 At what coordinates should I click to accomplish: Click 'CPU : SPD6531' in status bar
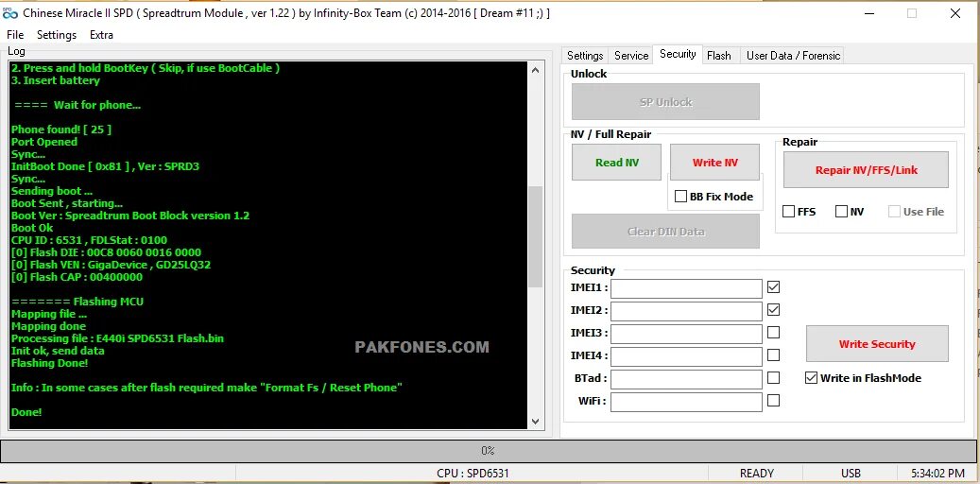(x=473, y=474)
